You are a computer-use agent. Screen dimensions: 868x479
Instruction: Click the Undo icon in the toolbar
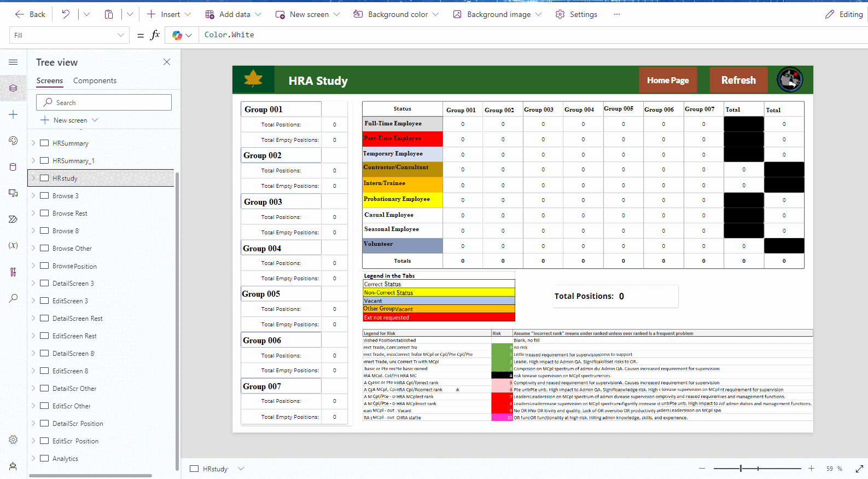point(66,14)
